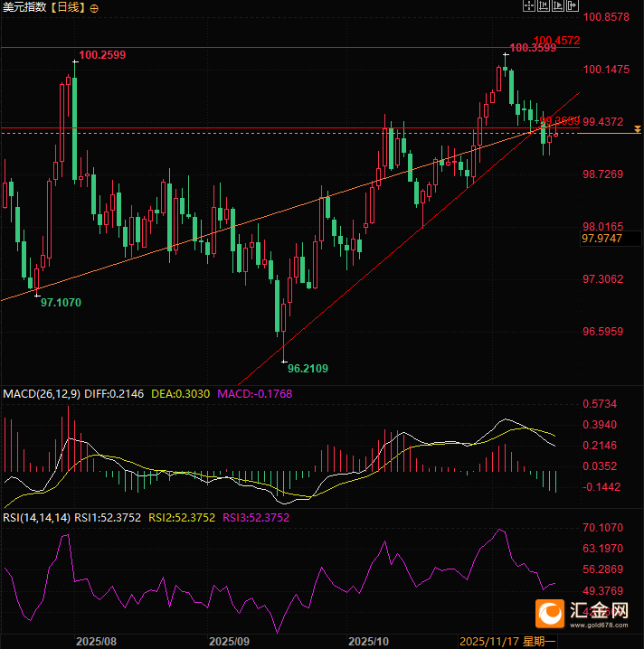Toggle the crosshair cursor icon
Viewport: 644px width, 649px height.
point(529,5)
